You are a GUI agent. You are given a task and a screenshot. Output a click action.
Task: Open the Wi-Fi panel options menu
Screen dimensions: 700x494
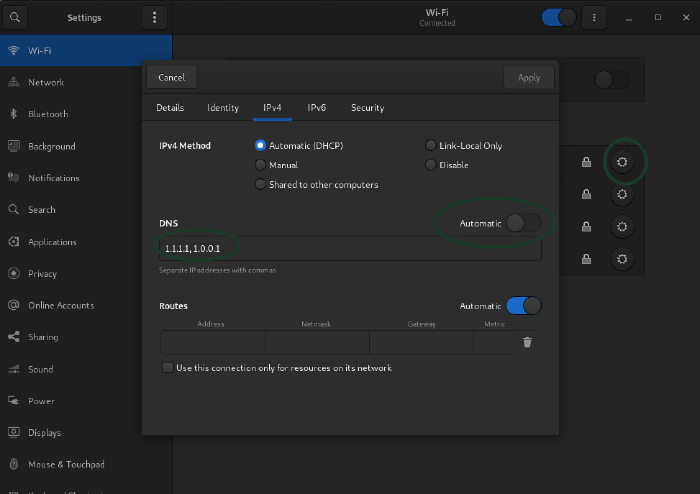coord(594,17)
